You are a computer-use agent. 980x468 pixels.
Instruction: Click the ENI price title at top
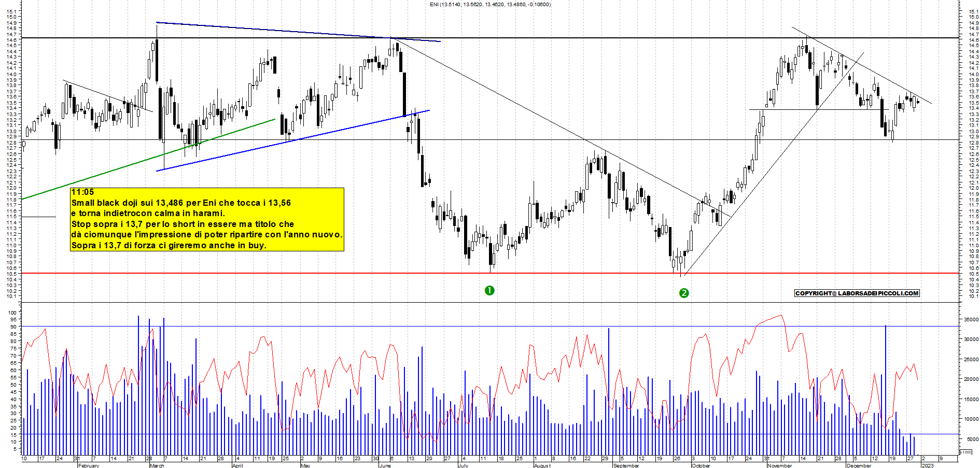[490, 5]
